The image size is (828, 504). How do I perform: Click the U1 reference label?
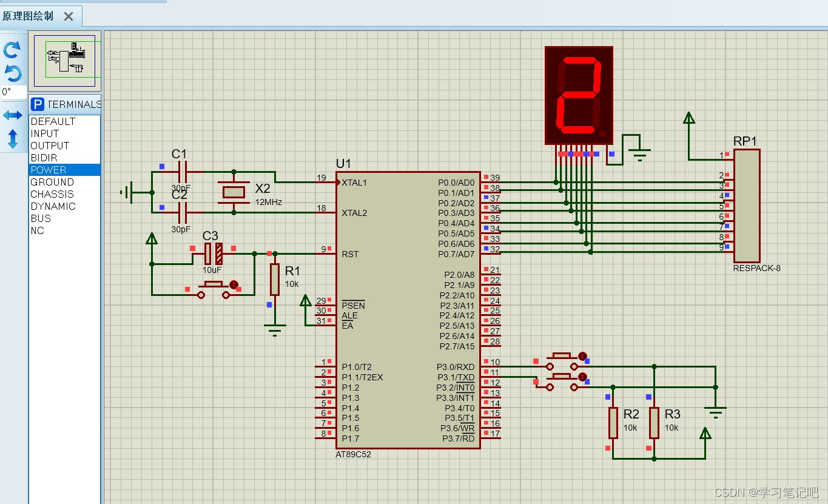point(343,164)
